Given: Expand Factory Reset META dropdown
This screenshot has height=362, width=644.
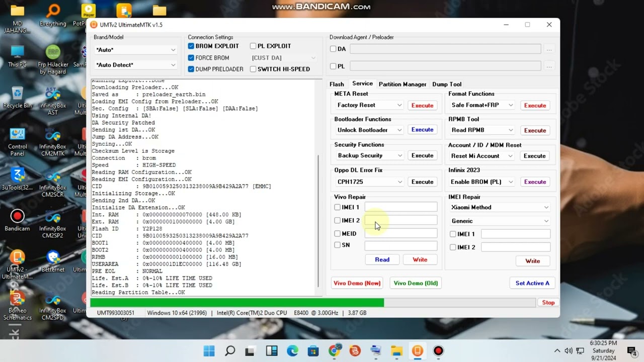Looking at the screenshot, I should pyautogui.click(x=369, y=105).
